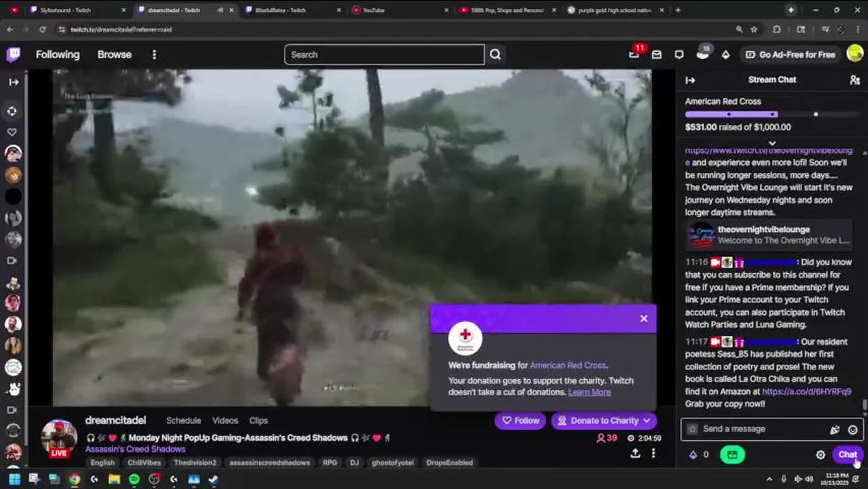The height and width of the screenshot is (489, 868).
Task: Reload the page
Action: pyautogui.click(x=42, y=29)
